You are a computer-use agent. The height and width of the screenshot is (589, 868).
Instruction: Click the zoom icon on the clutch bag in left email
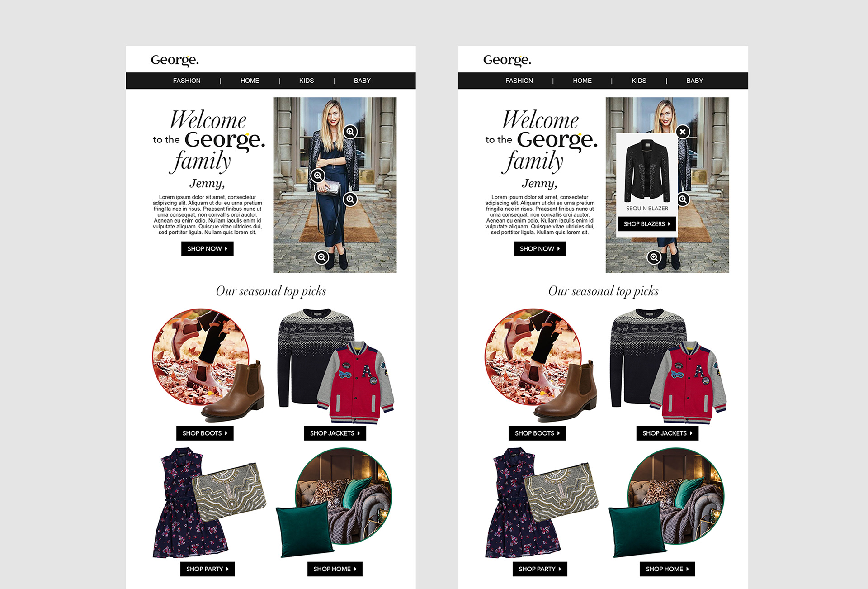[x=318, y=176]
